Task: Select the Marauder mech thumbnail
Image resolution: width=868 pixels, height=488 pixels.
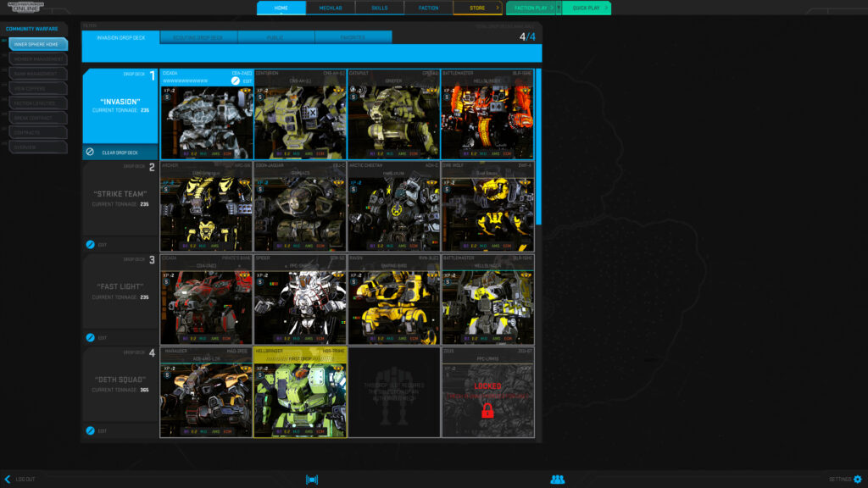Action: click(x=207, y=400)
